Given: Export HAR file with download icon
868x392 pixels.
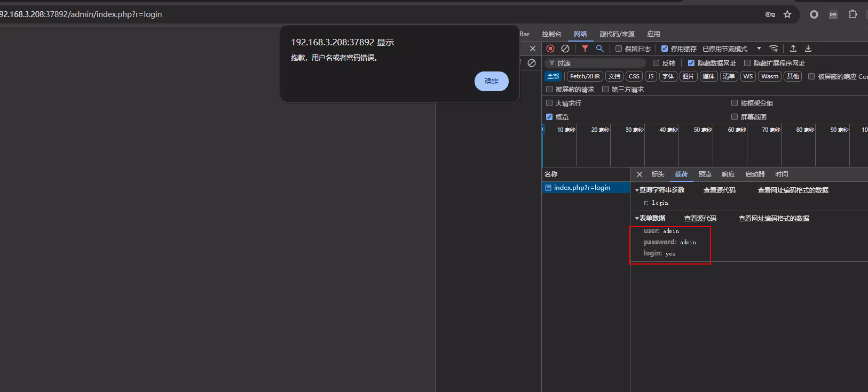Looking at the screenshot, I should tap(808, 49).
